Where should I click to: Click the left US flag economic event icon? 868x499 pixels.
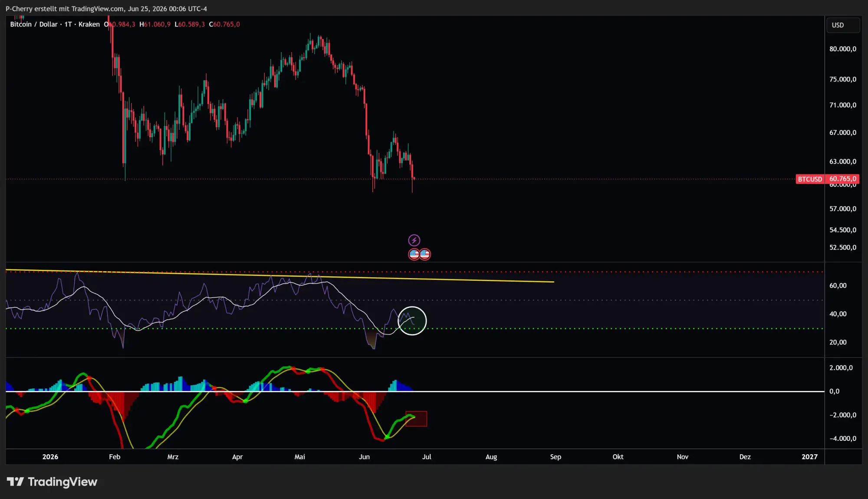(414, 254)
